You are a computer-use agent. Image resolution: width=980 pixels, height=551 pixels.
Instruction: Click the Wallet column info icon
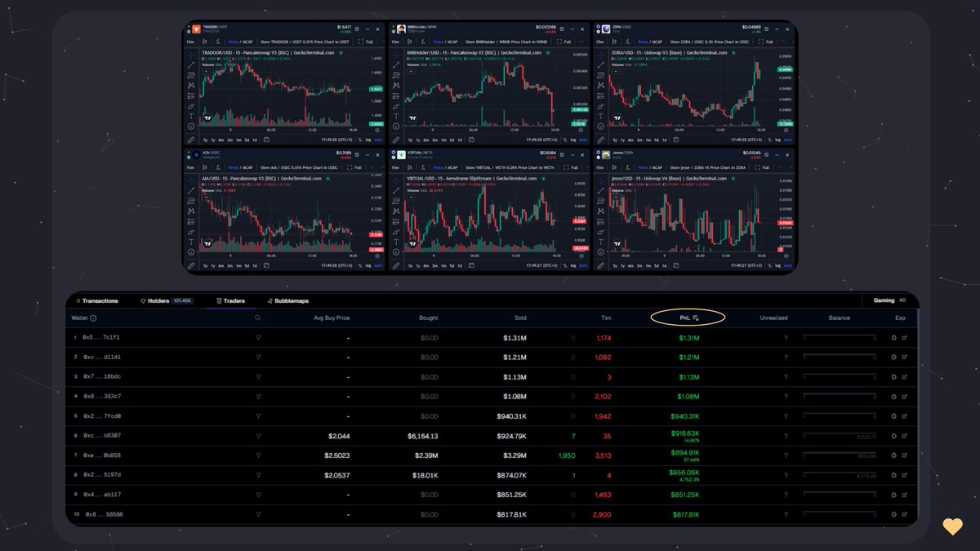tap(93, 318)
